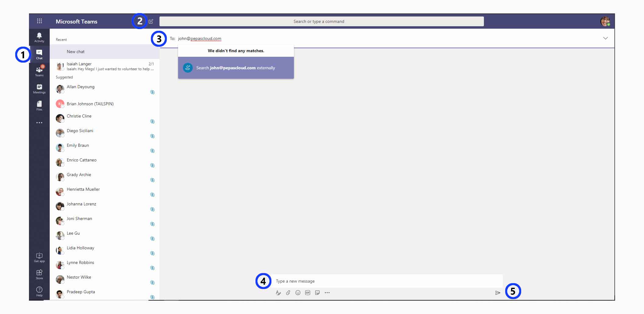Screen dimensions: 644x314
Task: Click the search or command box
Action: [x=321, y=21]
